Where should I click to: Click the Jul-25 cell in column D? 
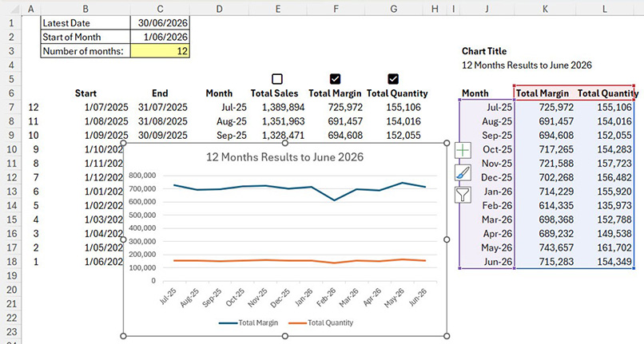coord(219,107)
